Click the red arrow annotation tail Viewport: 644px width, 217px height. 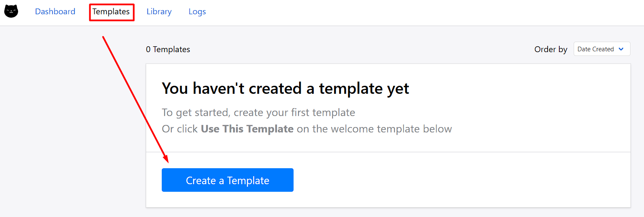pyautogui.click(x=104, y=38)
